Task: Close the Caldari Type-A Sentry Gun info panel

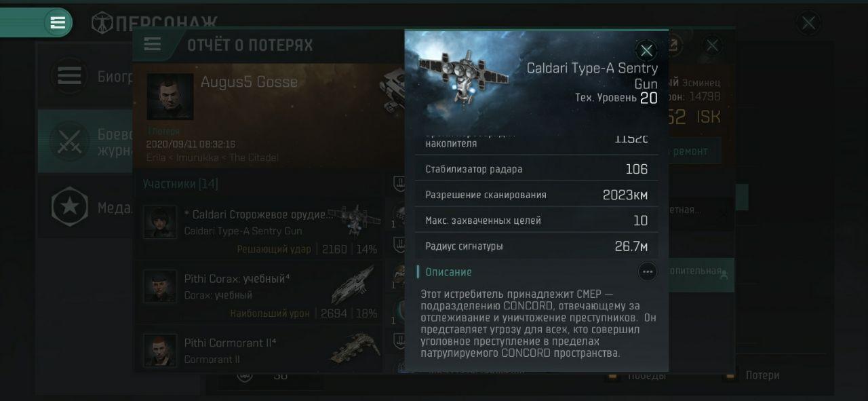Action: click(646, 50)
